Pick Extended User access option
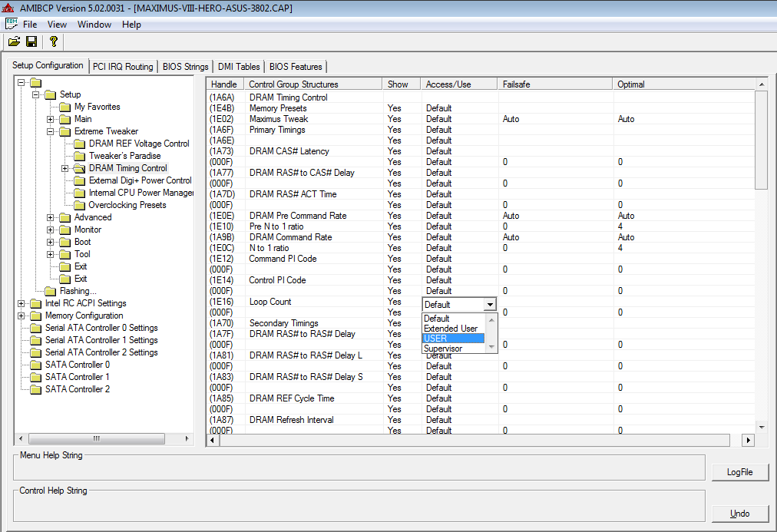This screenshot has width=777, height=532. (453, 329)
